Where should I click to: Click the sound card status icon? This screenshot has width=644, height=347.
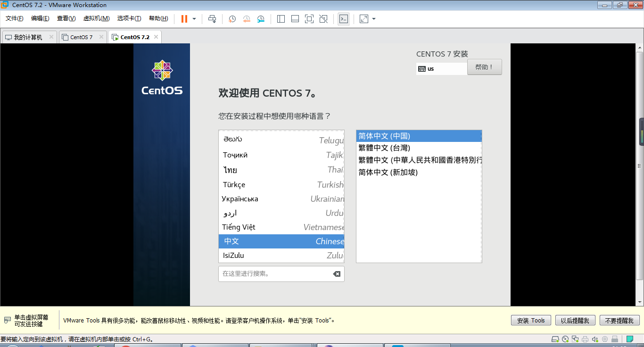[594, 339]
